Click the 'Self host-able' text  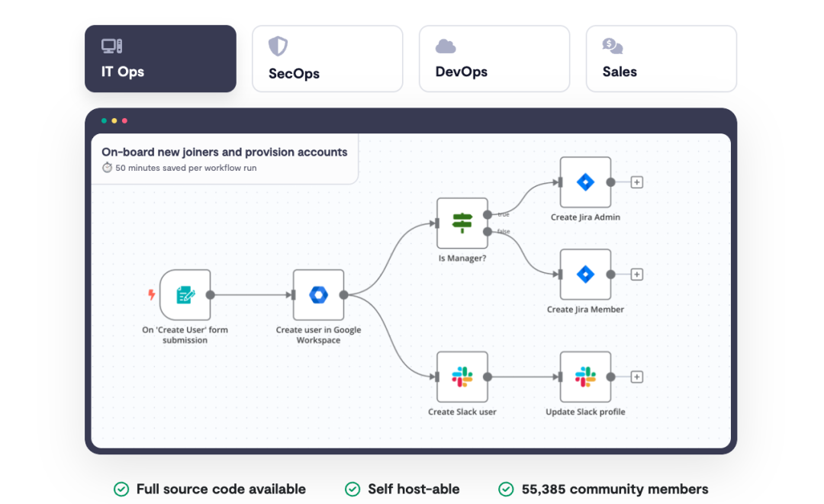coord(414,490)
